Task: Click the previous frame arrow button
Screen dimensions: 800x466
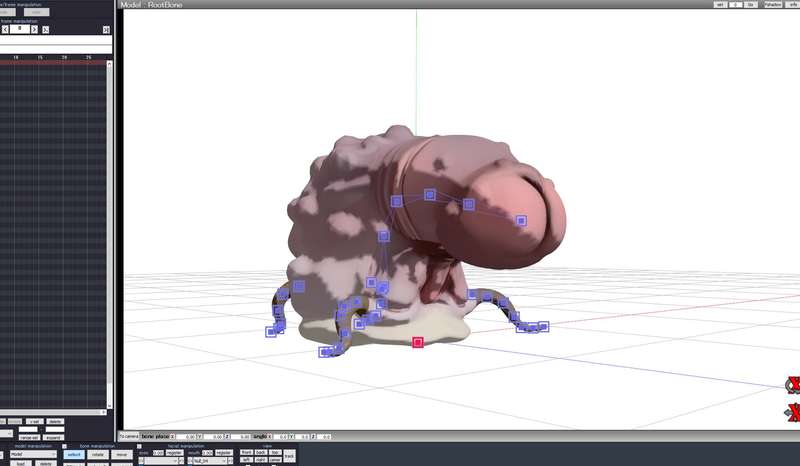Action: tap(5, 30)
